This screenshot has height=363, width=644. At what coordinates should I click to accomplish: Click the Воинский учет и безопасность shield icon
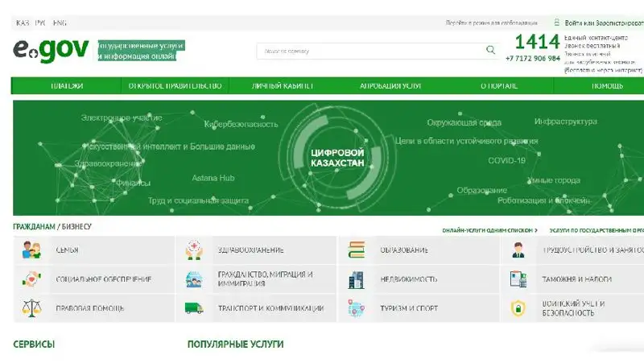coord(518,308)
